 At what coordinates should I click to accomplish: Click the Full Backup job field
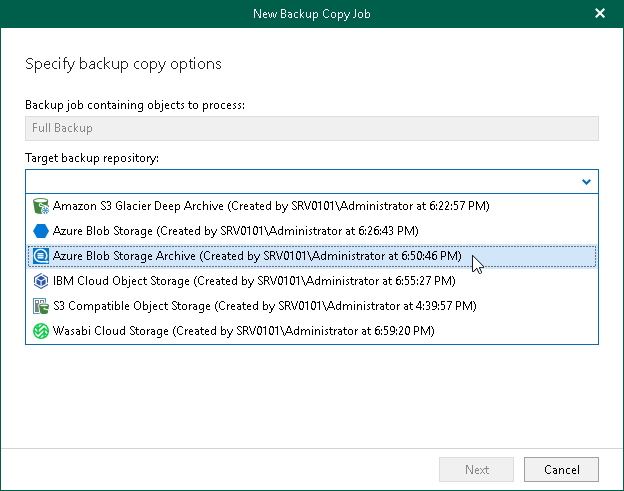click(x=312, y=129)
